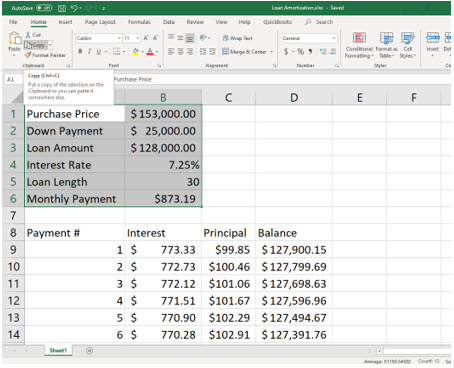Toggle italic formatting

coord(89,51)
